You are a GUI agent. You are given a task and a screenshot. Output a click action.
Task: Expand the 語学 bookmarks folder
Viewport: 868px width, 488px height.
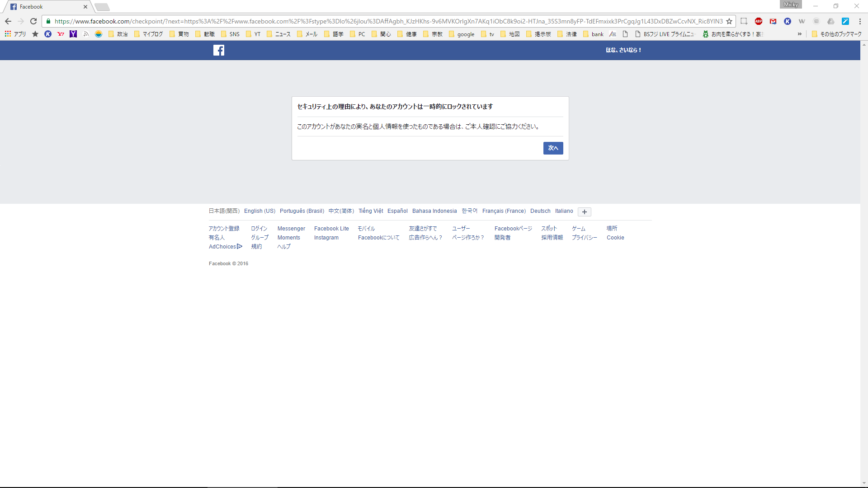(334, 34)
